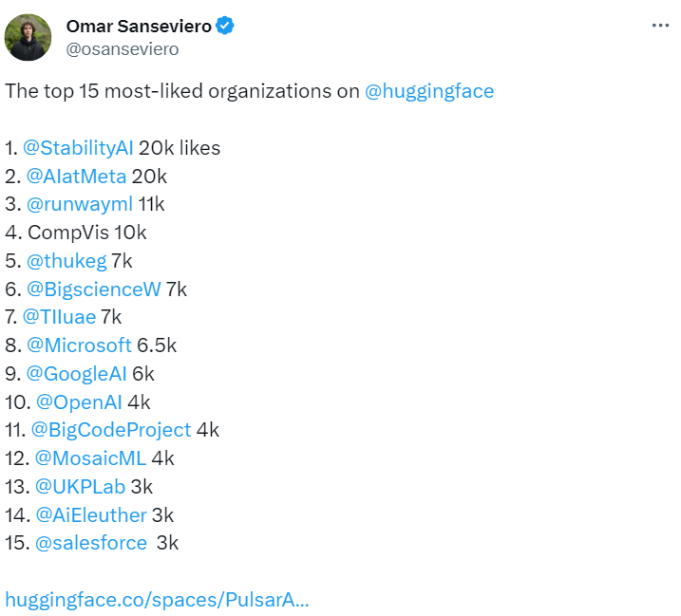Open the @runwayml mention
The height and width of the screenshot is (616, 681).
(x=79, y=204)
